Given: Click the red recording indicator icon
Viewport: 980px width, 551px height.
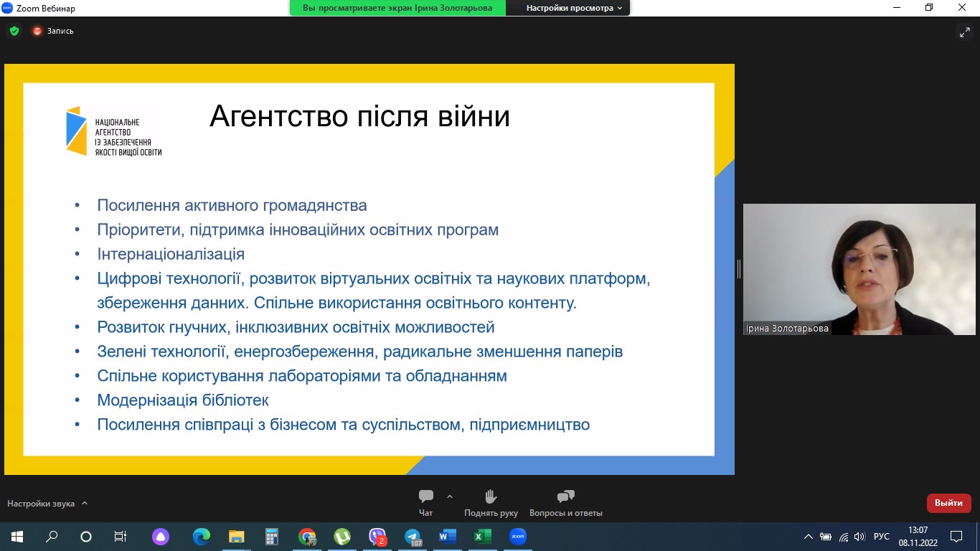Looking at the screenshot, I should coord(37,31).
